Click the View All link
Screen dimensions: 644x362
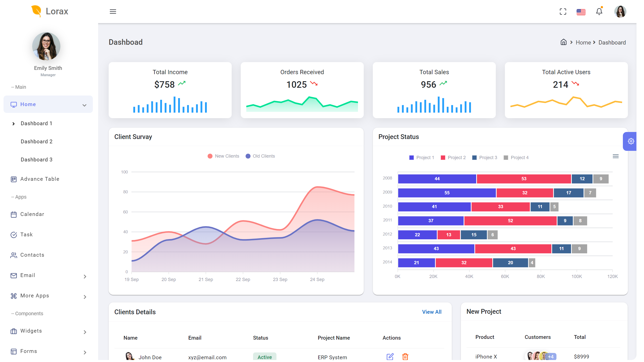click(432, 312)
